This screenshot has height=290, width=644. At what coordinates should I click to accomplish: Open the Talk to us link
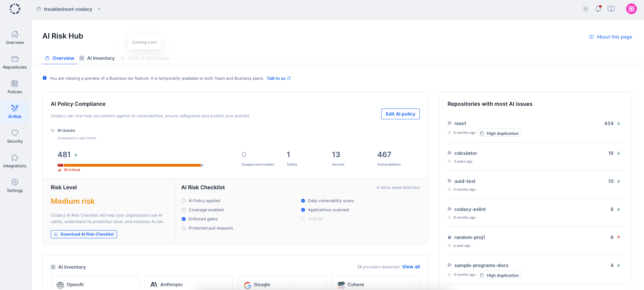(278, 78)
